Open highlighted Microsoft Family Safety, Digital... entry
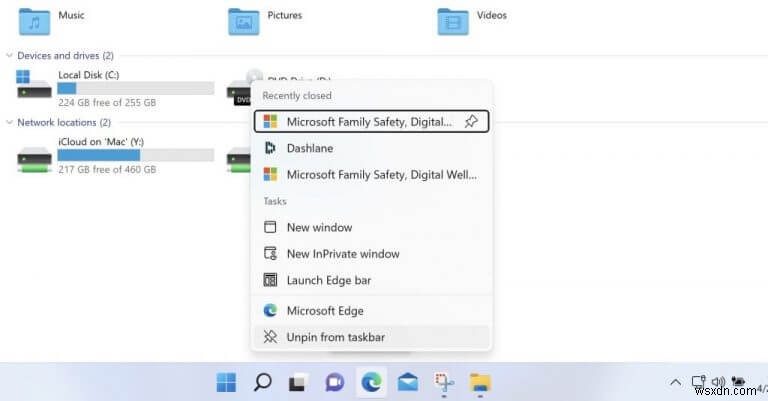The image size is (768, 401). pyautogui.click(x=371, y=121)
